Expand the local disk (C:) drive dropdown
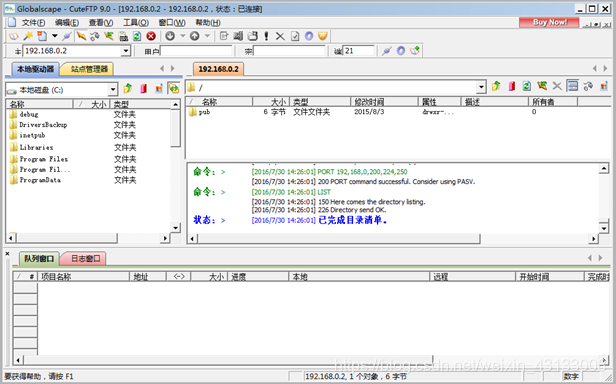616x384 pixels. (113, 90)
